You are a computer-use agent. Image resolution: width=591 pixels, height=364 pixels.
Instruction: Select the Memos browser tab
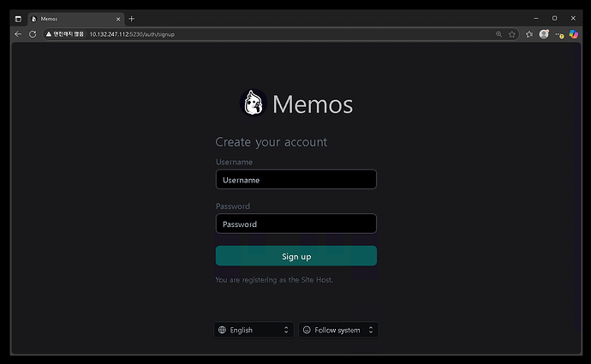click(x=75, y=19)
